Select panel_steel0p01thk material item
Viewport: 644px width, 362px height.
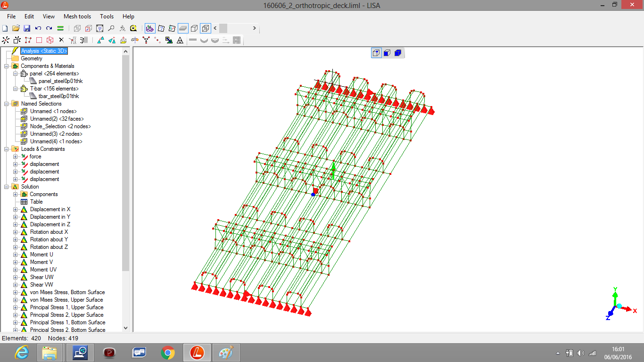(60, 81)
